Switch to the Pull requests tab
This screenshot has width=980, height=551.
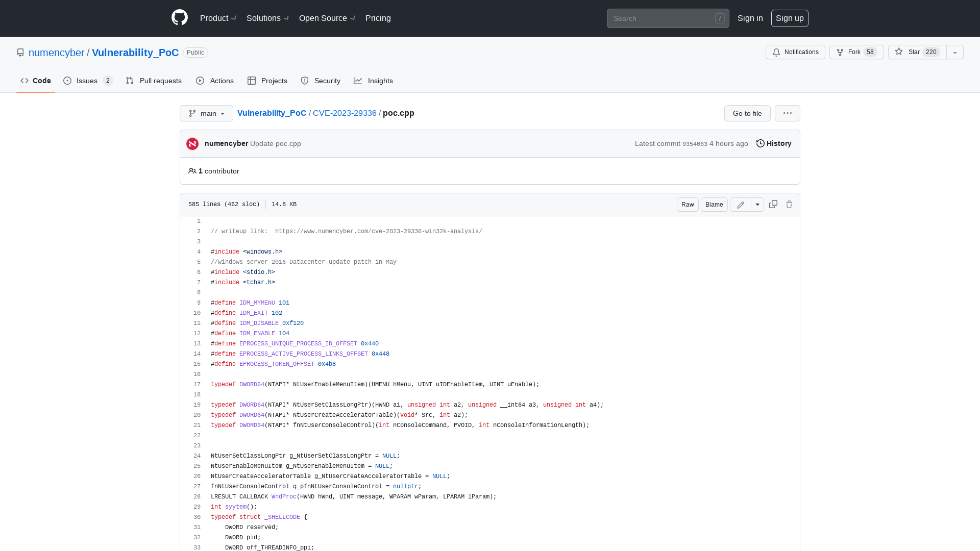coord(154,81)
